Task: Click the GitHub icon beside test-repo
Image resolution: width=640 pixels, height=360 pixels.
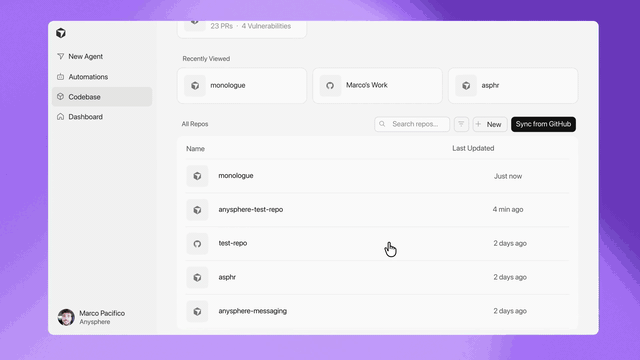Action: (197, 244)
